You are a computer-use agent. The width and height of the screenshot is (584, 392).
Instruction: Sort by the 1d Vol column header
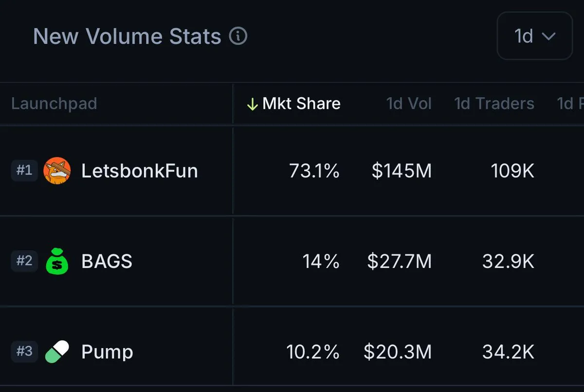409,104
